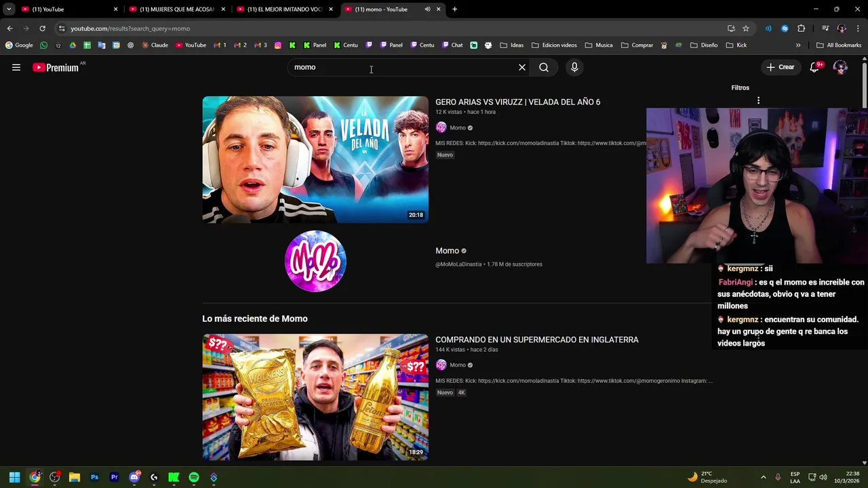This screenshot has height=488, width=868.
Task: Show more bookmarks chevron
Action: [798, 45]
